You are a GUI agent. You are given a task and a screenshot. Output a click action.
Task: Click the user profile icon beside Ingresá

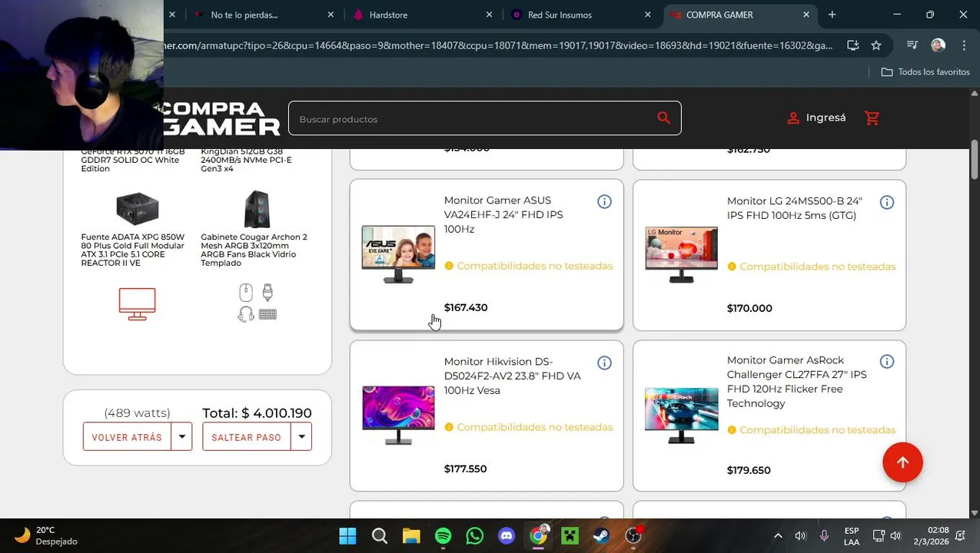tap(793, 118)
